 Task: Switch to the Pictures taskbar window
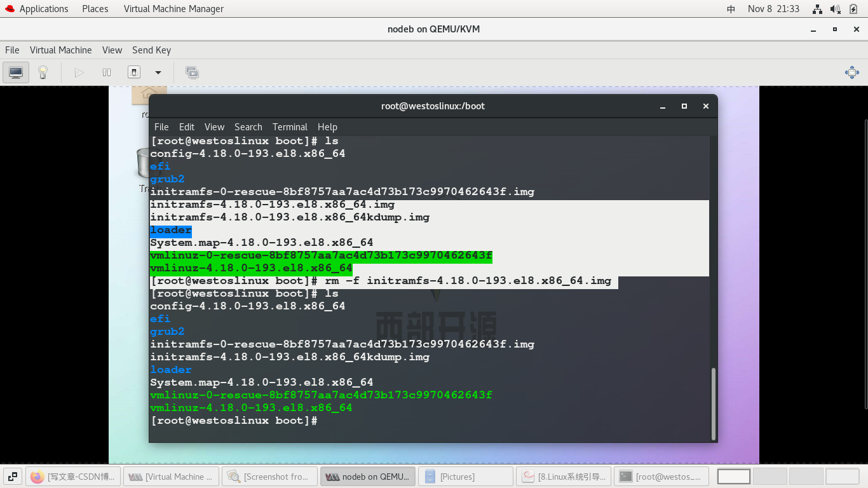point(466,476)
